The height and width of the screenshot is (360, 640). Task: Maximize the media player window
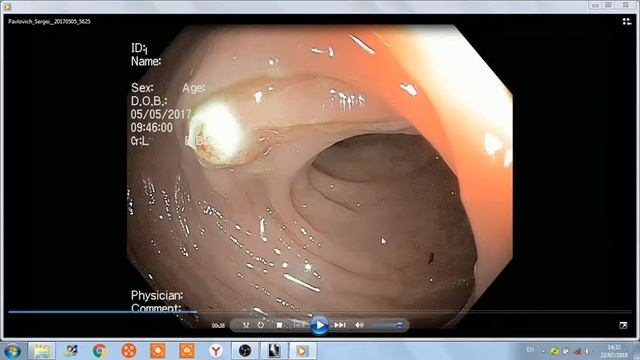tap(608, 5)
